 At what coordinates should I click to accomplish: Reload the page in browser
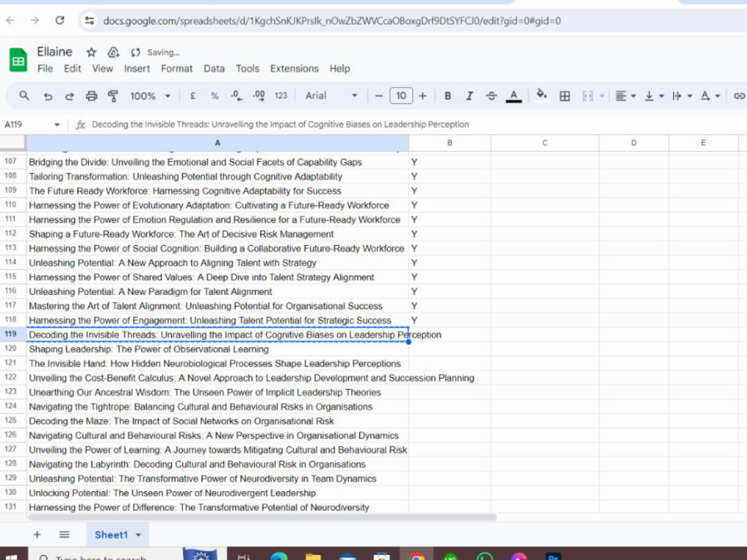pos(60,20)
